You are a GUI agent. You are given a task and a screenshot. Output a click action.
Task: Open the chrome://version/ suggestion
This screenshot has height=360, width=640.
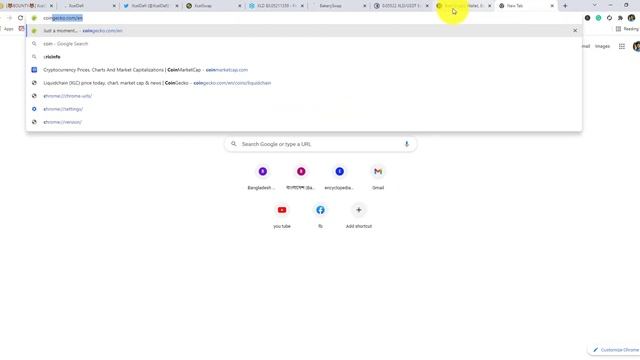pyautogui.click(x=304, y=122)
